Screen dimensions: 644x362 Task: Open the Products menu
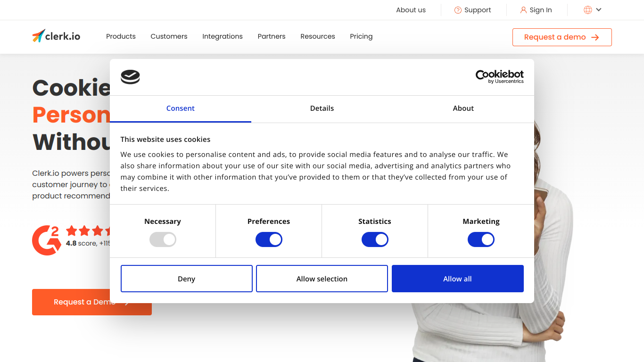[x=121, y=36]
